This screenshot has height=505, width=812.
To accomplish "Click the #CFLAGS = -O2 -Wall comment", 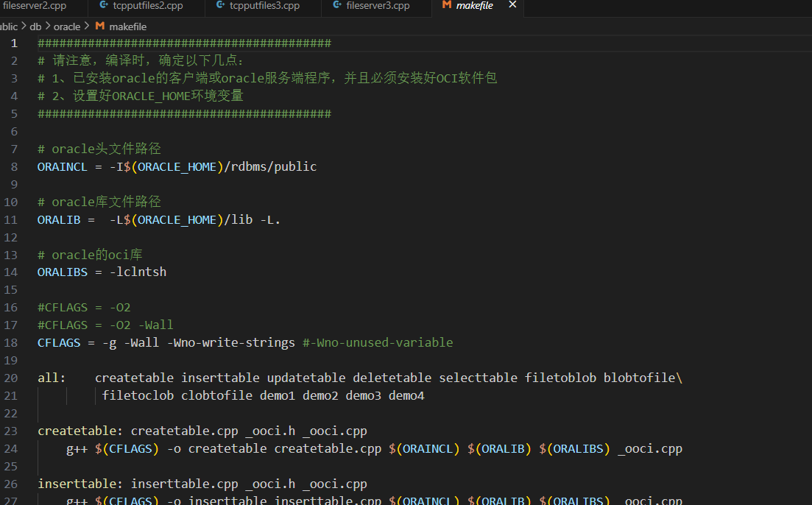I will (x=105, y=325).
